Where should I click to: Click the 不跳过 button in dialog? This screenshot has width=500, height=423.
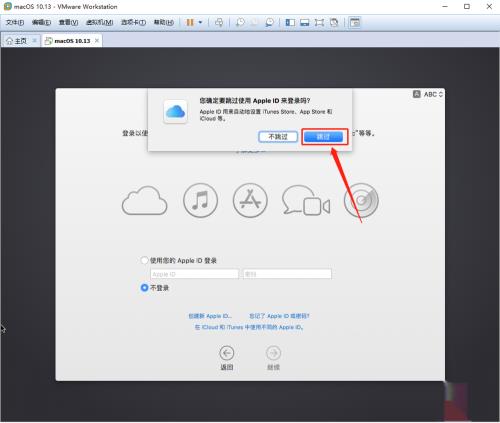[x=278, y=137]
